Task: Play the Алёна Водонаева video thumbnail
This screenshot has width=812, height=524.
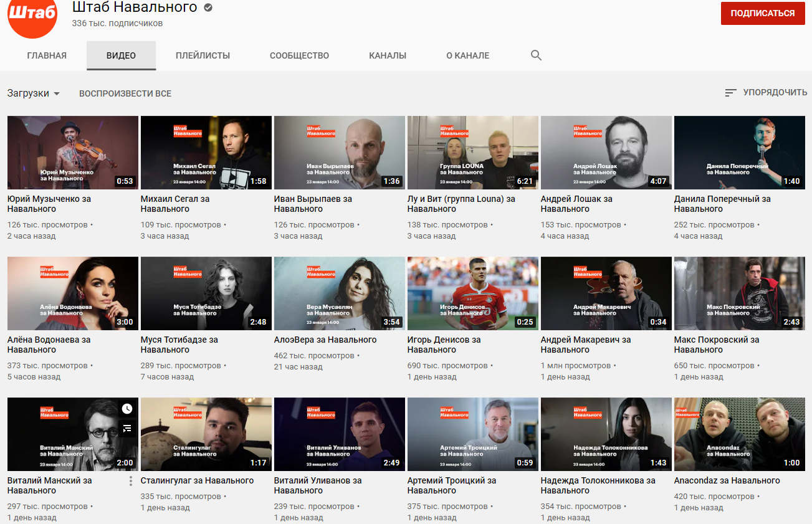Action: [x=73, y=293]
